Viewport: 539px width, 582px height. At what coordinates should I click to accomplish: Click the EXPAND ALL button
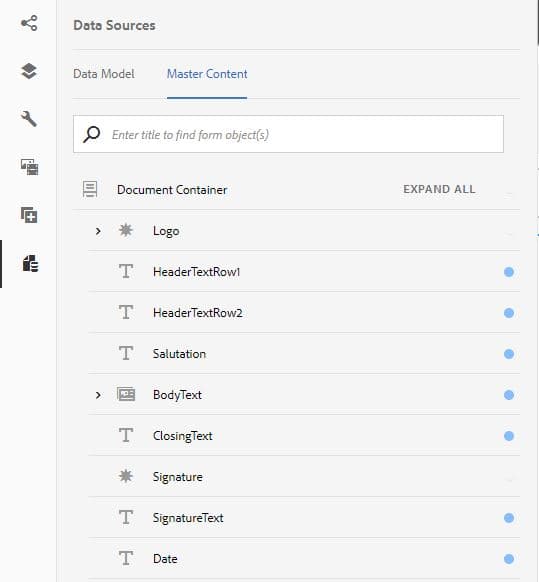point(439,189)
